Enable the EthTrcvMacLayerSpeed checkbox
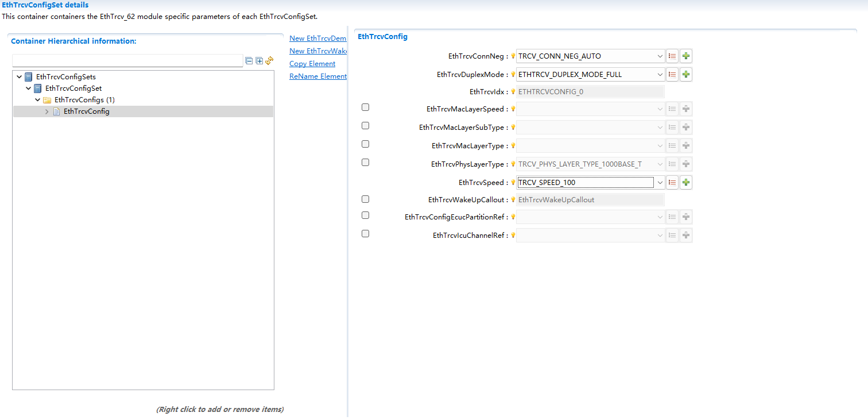Viewport: 868px width, 420px height. pyautogui.click(x=366, y=107)
